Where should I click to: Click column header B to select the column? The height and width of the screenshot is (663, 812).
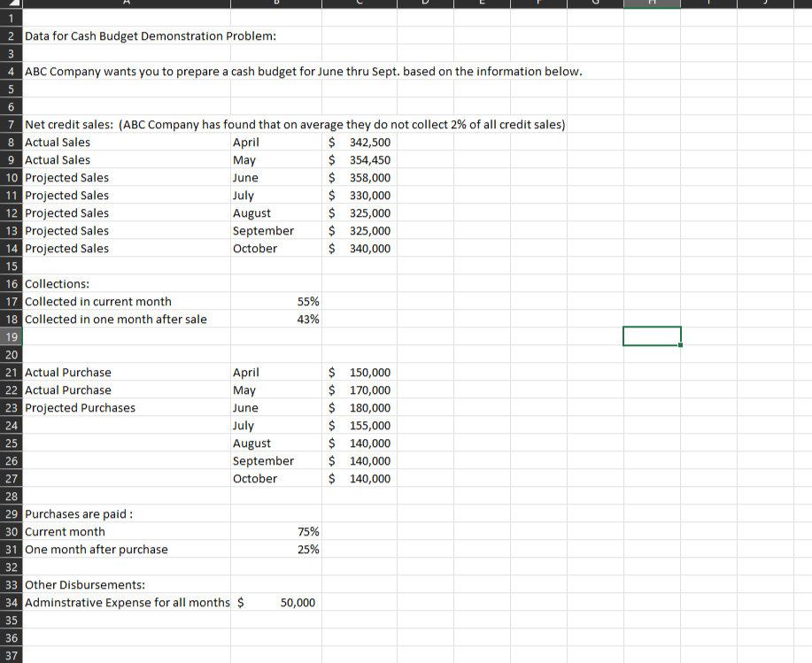275,4
